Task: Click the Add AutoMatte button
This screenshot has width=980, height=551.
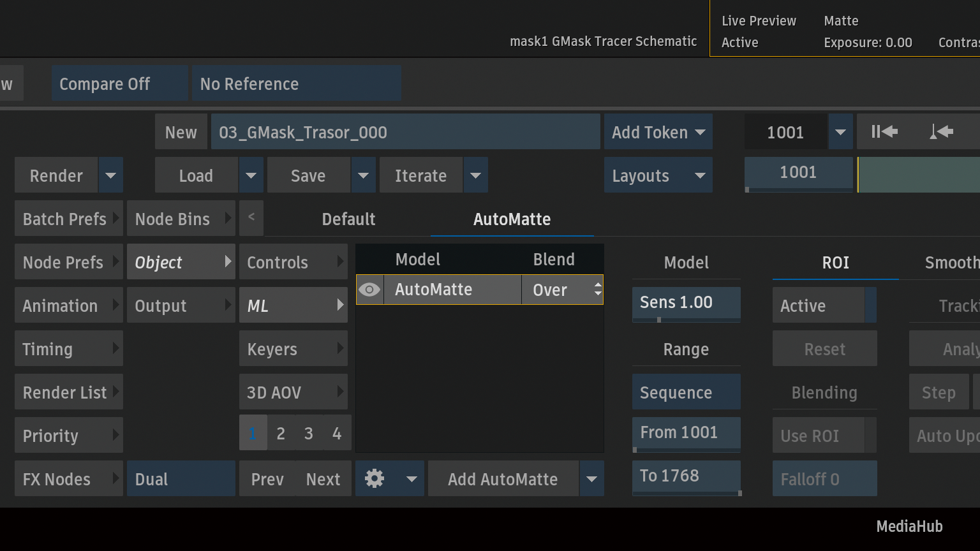Action: (x=503, y=479)
